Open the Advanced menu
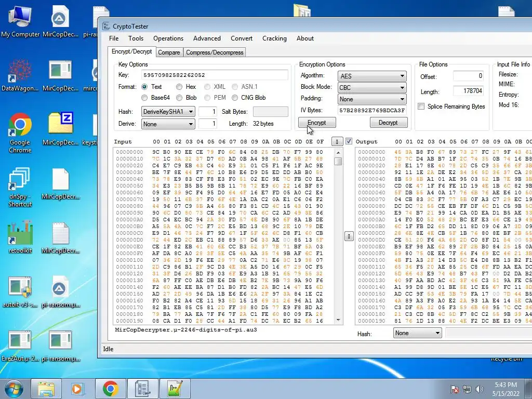 tap(207, 38)
